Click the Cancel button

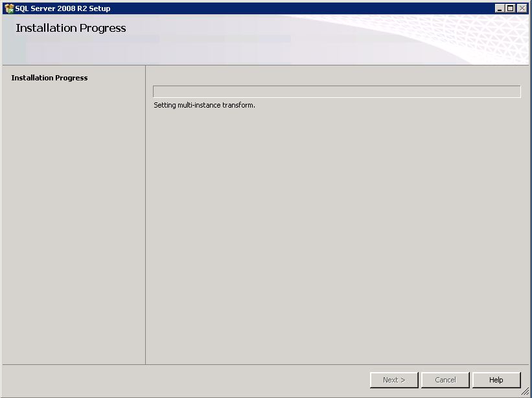[x=445, y=380]
